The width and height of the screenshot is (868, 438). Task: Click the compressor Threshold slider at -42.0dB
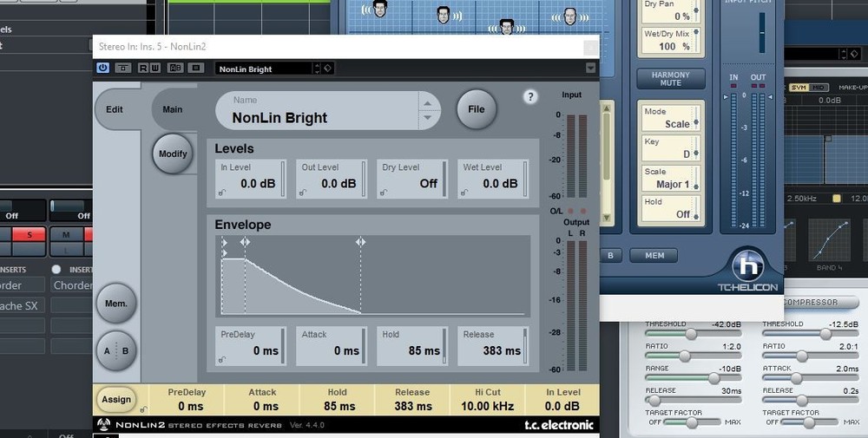690,334
